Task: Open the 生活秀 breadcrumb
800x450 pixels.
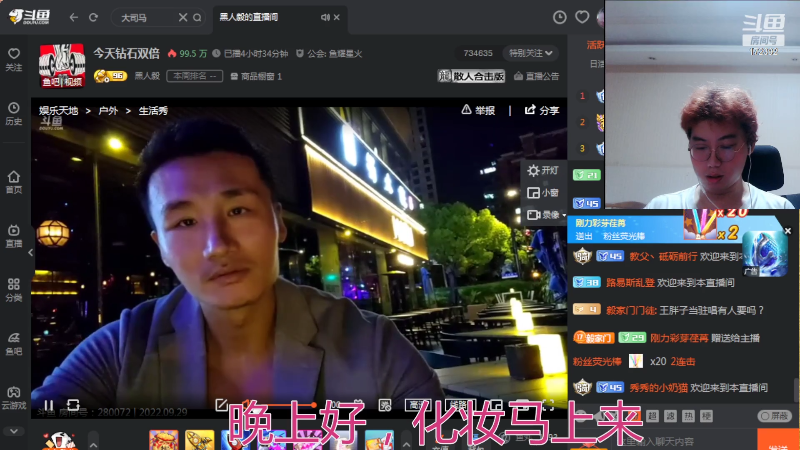Action: [x=153, y=111]
